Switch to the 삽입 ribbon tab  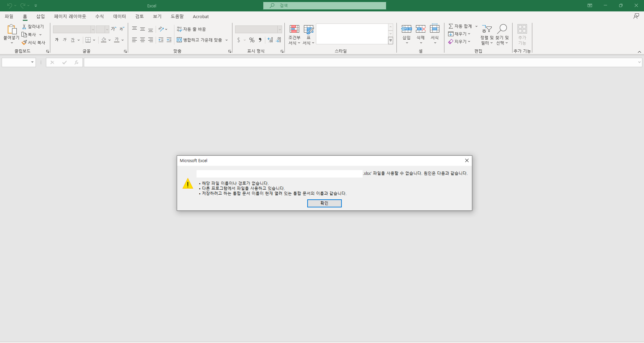41,16
